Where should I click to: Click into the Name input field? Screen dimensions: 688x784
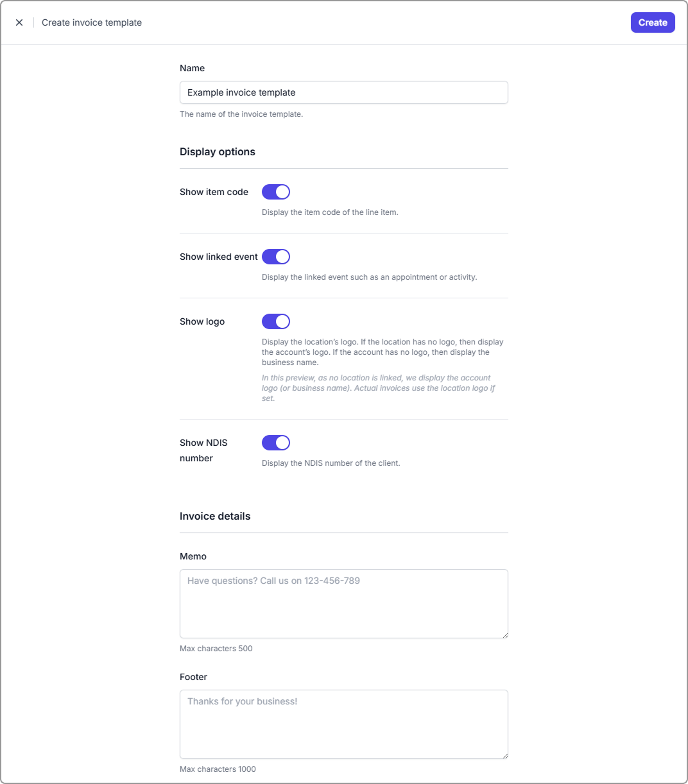click(x=343, y=92)
